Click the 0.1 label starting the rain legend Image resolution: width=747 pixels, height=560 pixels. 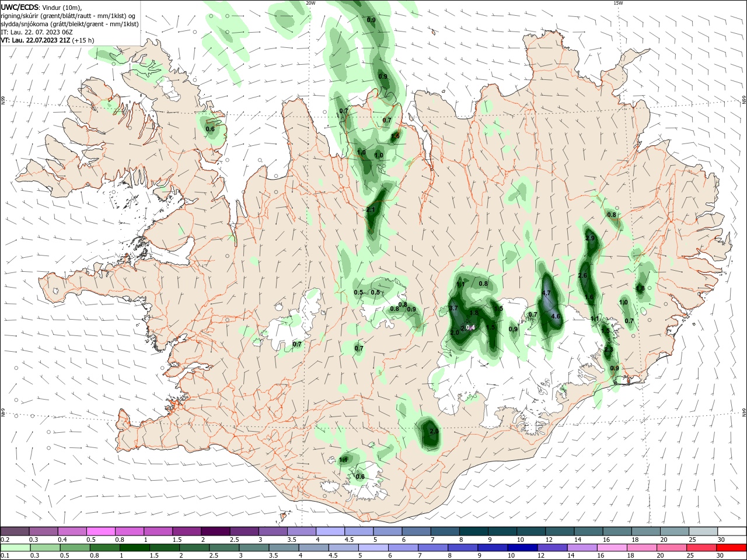point(5,556)
